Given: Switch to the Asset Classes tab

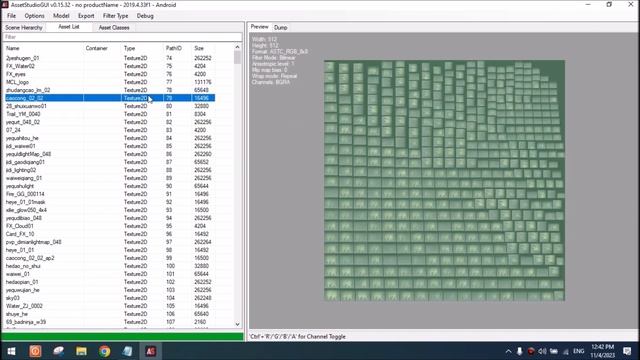Looking at the screenshot, I should [114, 27].
